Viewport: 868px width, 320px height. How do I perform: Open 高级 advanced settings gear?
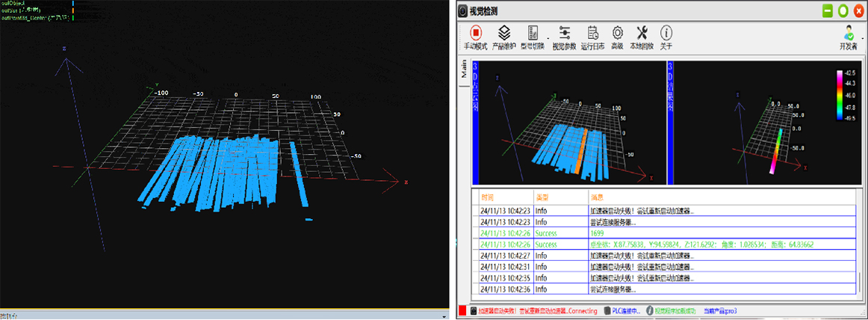618,34
